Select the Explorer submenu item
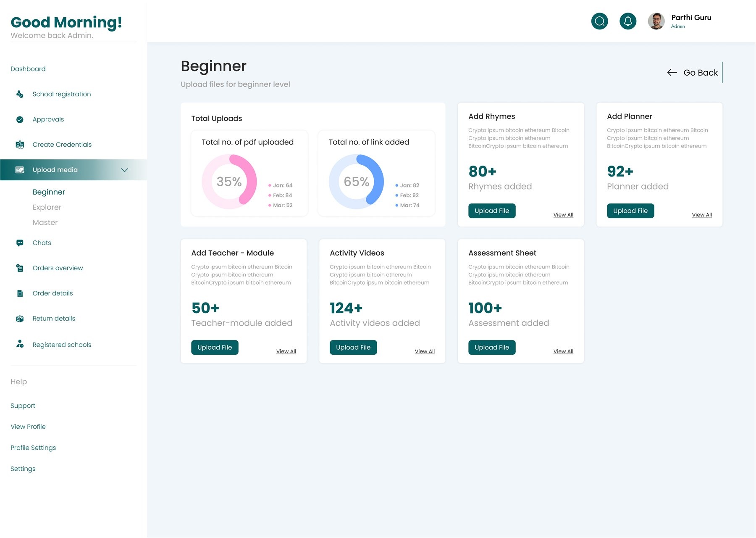 (47, 207)
